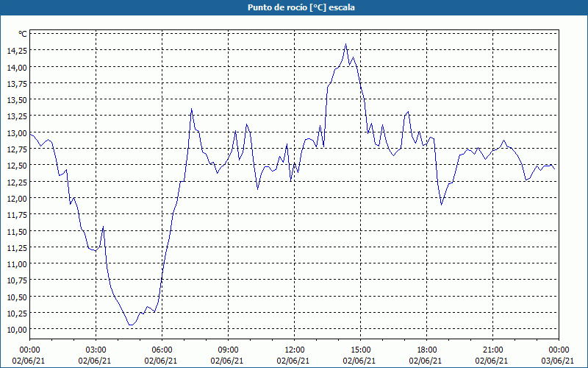Click the 21:00 time axis label
The height and width of the screenshot is (368, 588).
pyautogui.click(x=492, y=350)
